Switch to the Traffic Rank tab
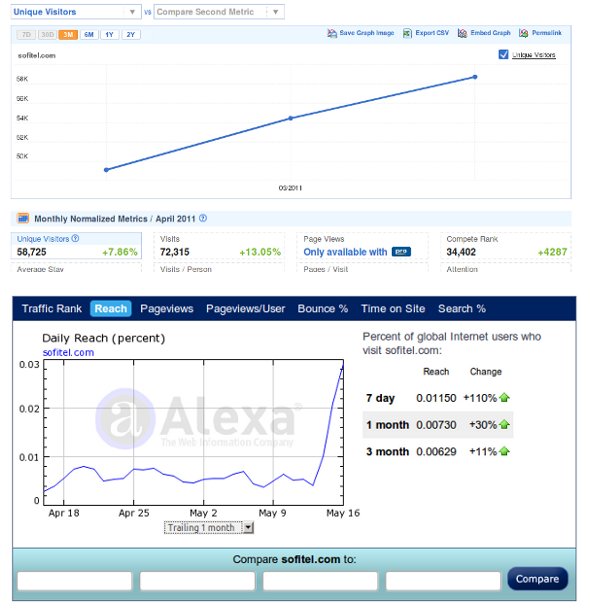Screen dimensions: 590x611 [52, 309]
